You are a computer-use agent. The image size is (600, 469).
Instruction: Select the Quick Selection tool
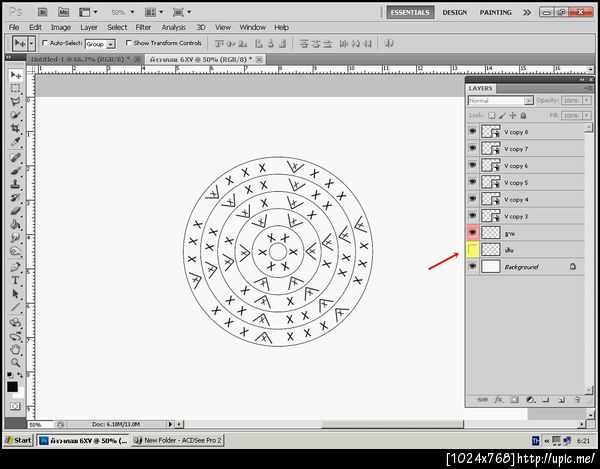[15, 115]
